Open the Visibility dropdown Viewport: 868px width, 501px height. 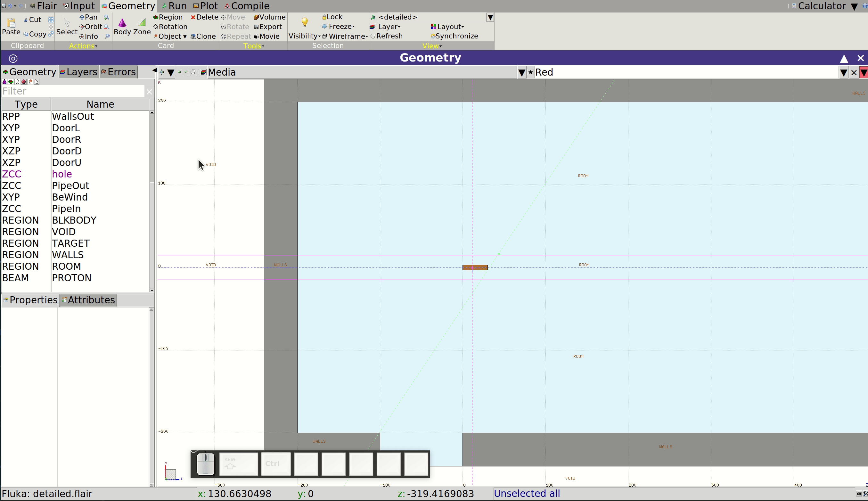pos(305,36)
